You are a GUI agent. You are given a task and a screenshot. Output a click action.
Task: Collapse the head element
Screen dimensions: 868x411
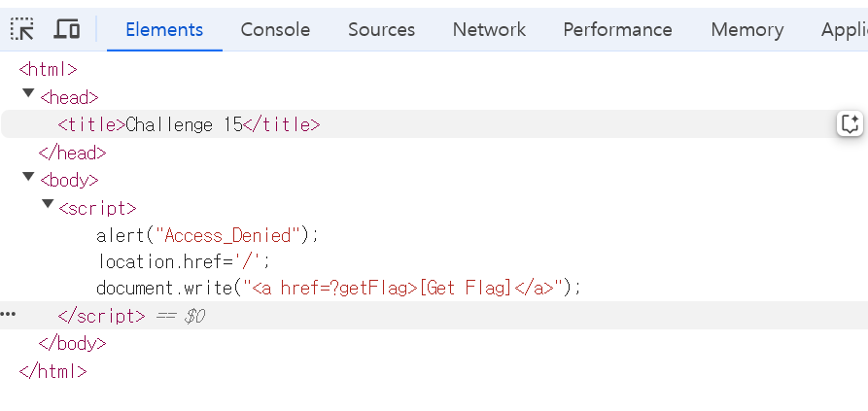28,93
